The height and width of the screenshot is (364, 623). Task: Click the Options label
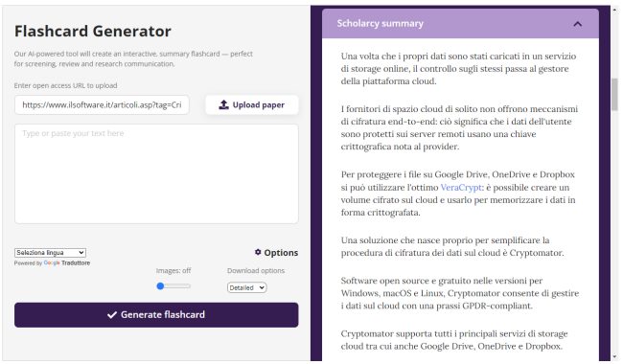coord(281,253)
